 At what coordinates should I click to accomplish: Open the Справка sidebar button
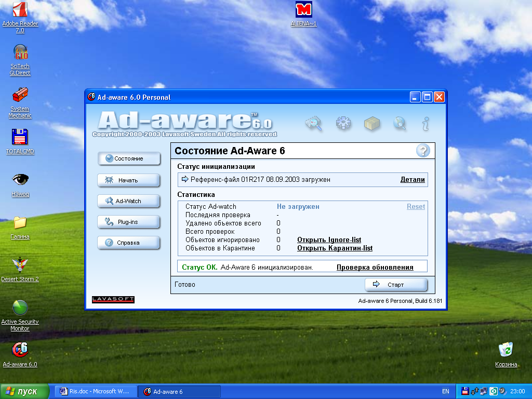(129, 243)
